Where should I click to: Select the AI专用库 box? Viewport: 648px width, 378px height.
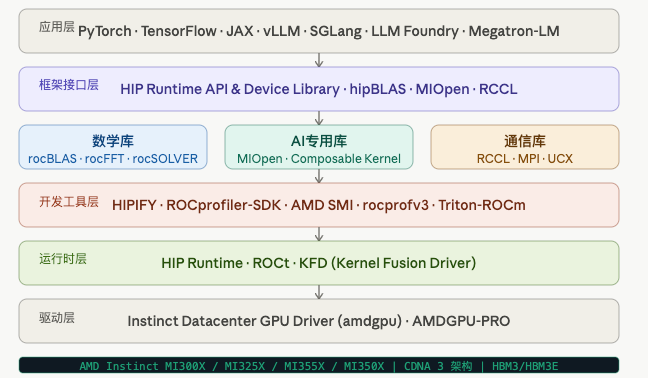[x=319, y=147]
